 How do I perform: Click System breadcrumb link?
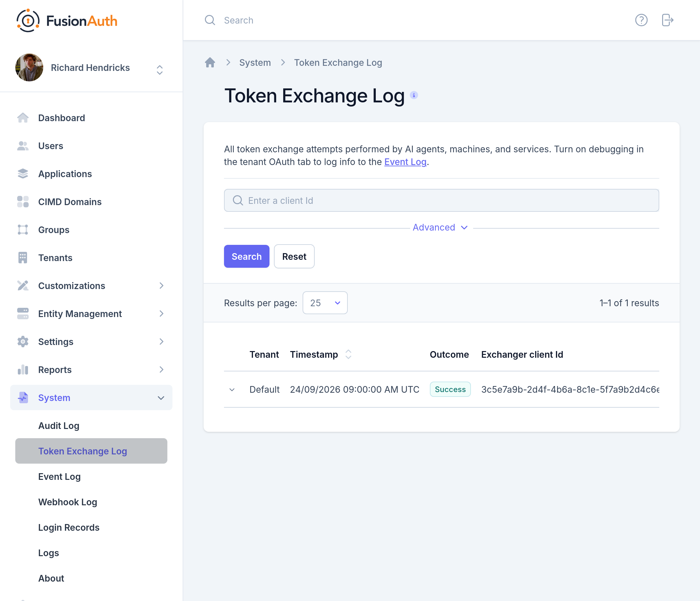(x=255, y=62)
